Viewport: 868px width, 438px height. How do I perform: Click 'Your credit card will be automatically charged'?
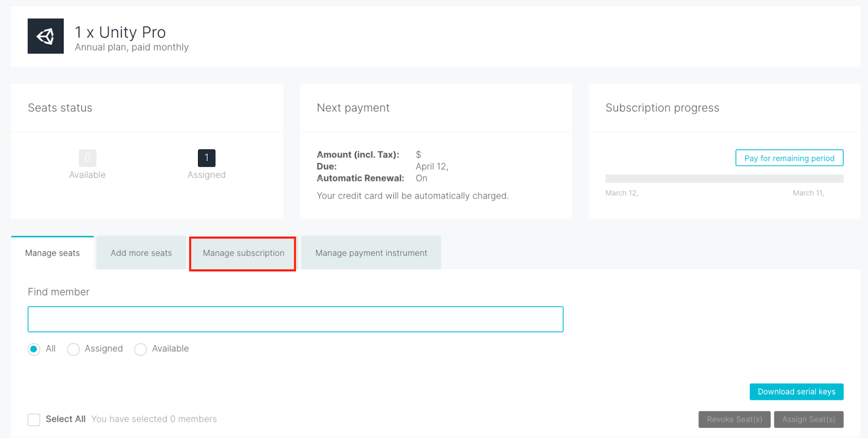pyautogui.click(x=413, y=196)
